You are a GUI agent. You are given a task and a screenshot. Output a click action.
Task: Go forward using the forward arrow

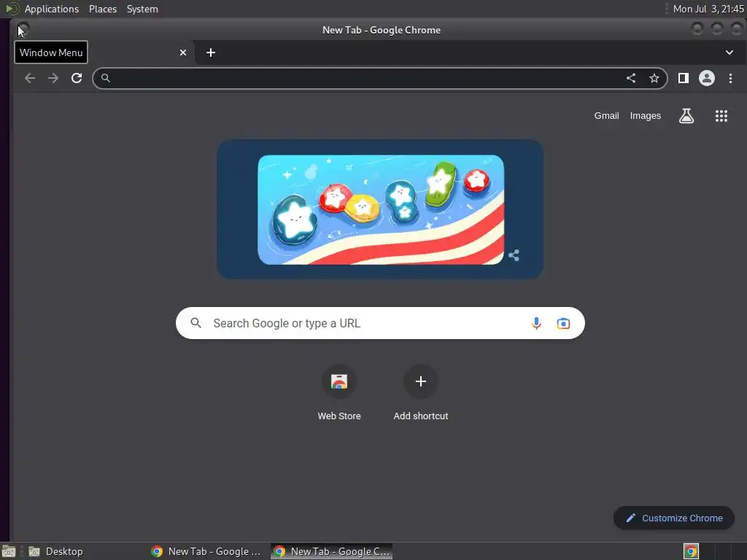[53, 78]
